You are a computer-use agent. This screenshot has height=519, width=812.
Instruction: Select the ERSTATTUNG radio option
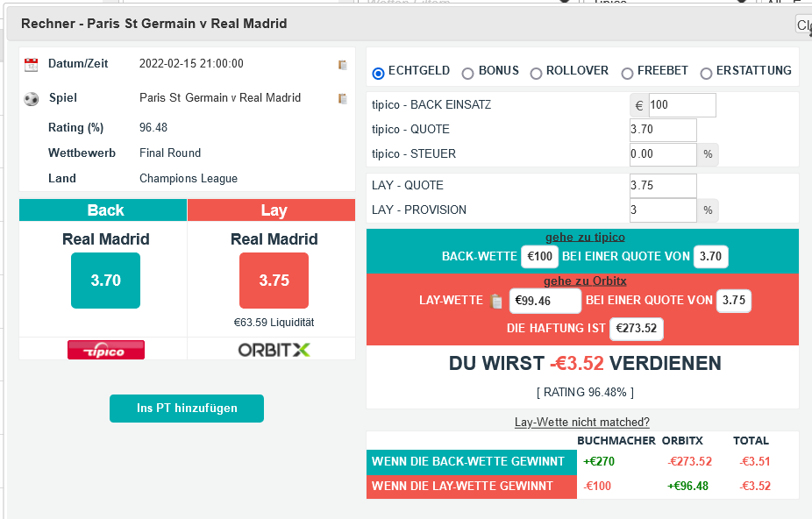click(x=706, y=74)
